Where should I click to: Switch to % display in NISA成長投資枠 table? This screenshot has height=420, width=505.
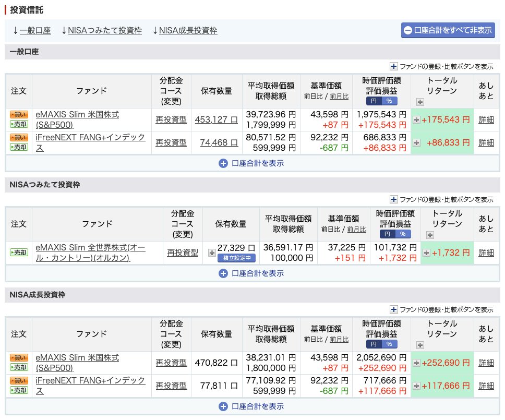389,344
